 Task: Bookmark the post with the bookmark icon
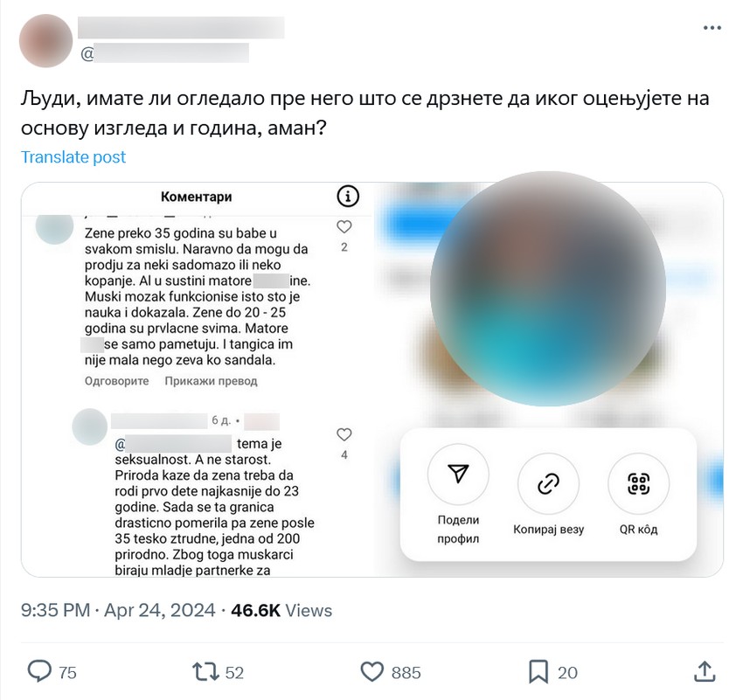pyautogui.click(x=538, y=672)
